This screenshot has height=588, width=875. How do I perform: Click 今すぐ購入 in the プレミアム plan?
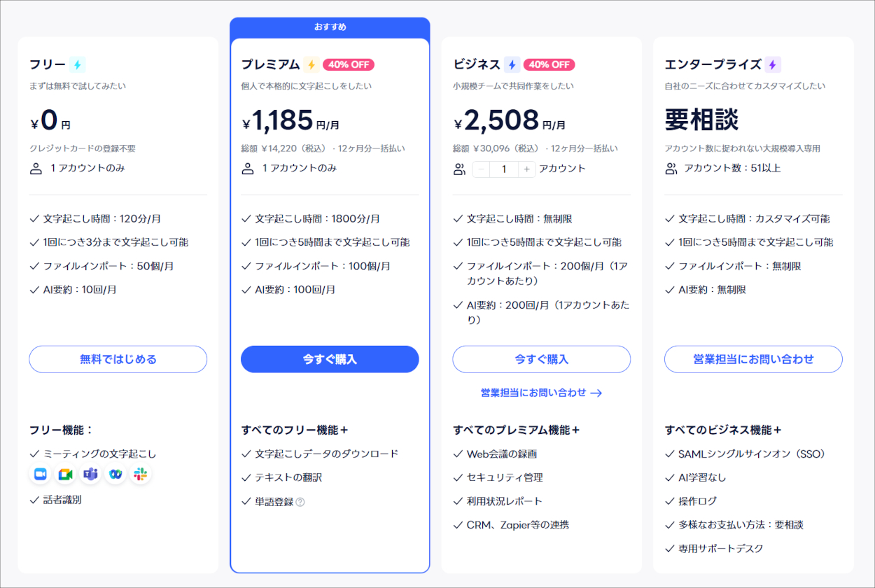tap(330, 359)
